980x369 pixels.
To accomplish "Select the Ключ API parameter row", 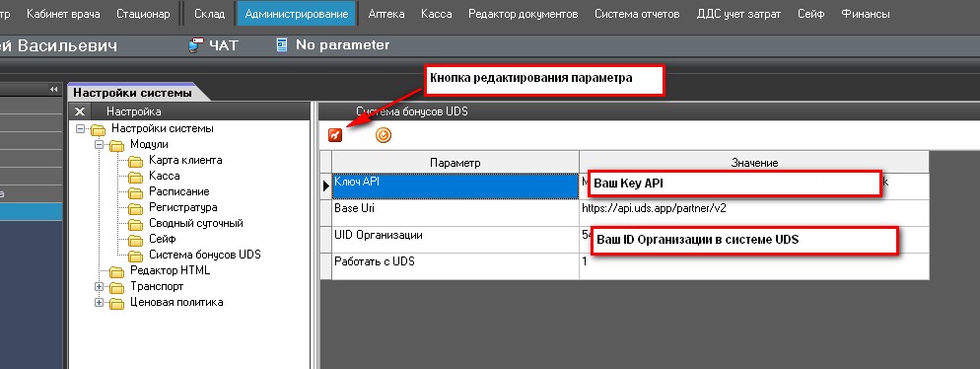I will coord(455,186).
